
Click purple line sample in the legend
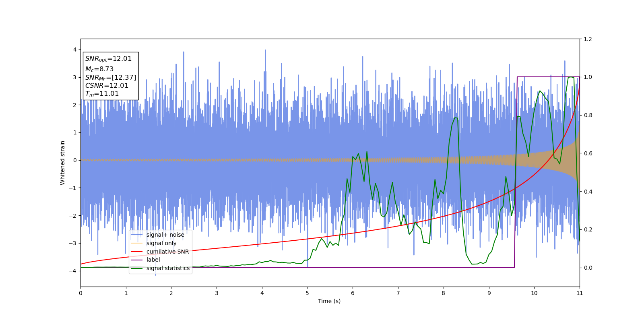point(137,260)
